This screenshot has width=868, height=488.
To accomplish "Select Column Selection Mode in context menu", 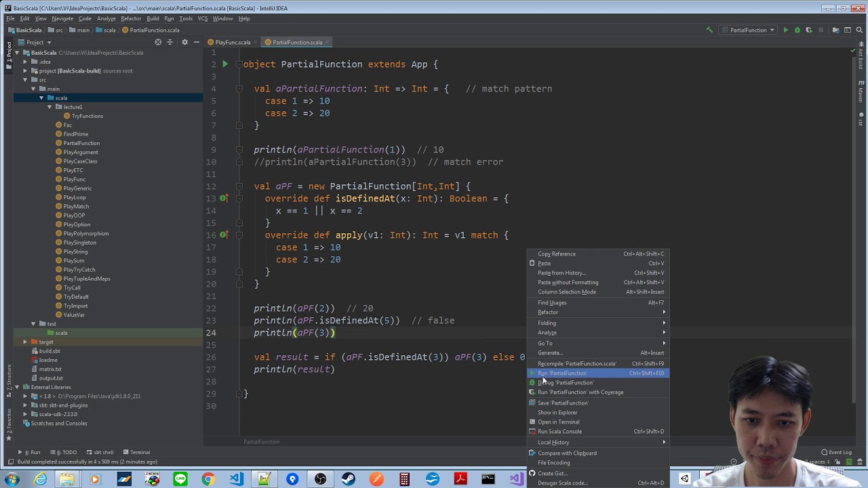I will click(598, 291).
